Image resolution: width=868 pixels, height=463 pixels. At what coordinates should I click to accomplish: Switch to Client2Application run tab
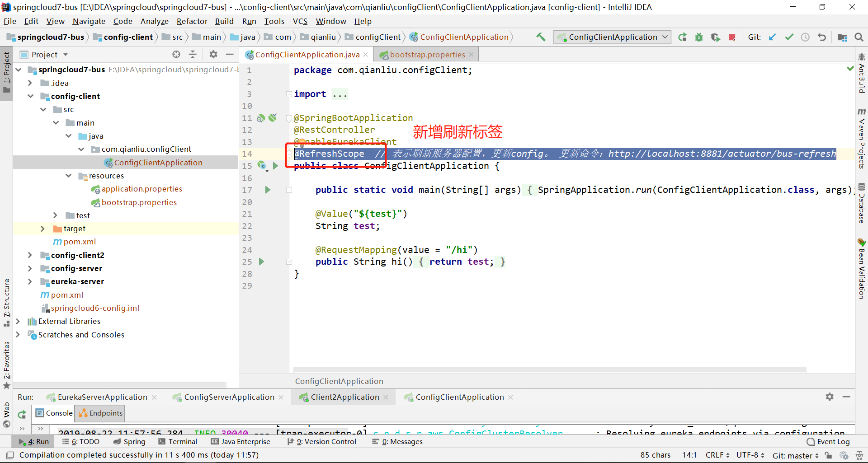[x=344, y=397]
